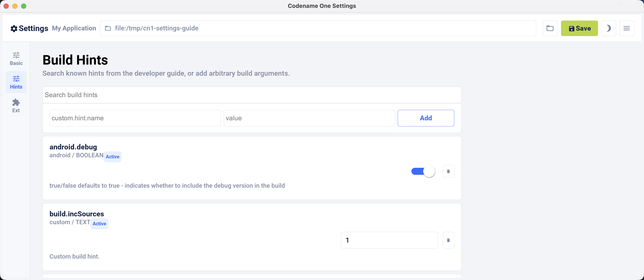This screenshot has height=280, width=644.
Task: Click the Build Hints heading
Action: (75, 60)
